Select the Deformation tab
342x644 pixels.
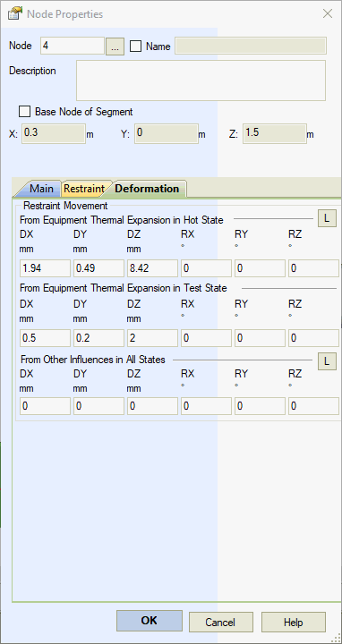pyautogui.click(x=147, y=189)
